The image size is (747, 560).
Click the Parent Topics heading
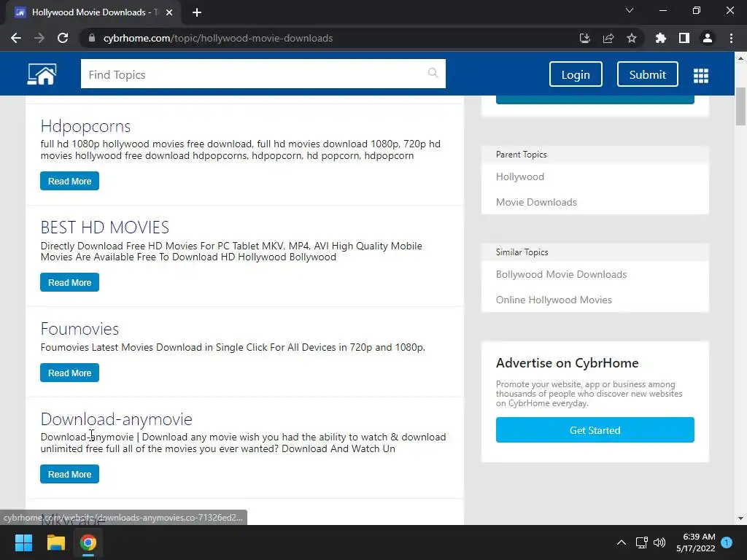(521, 155)
